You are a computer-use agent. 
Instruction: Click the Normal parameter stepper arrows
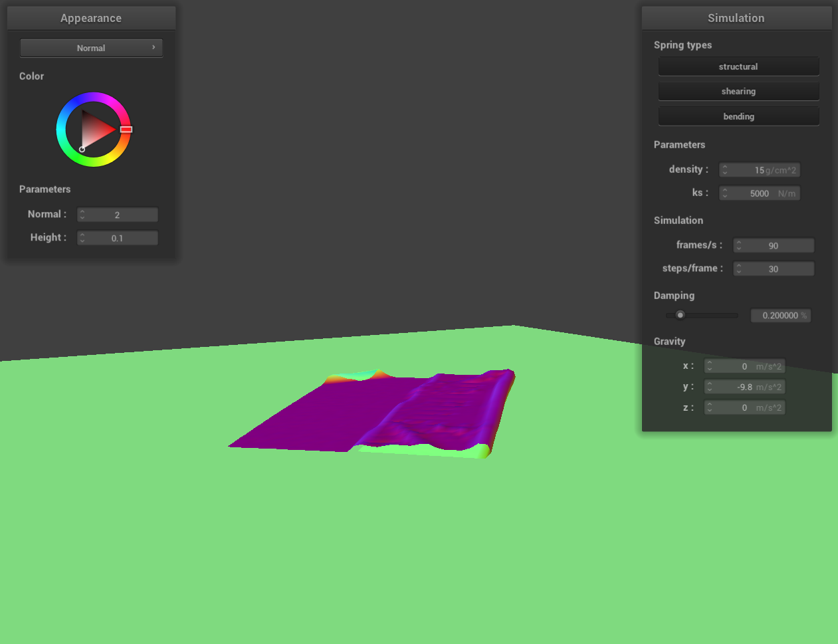pyautogui.click(x=82, y=215)
